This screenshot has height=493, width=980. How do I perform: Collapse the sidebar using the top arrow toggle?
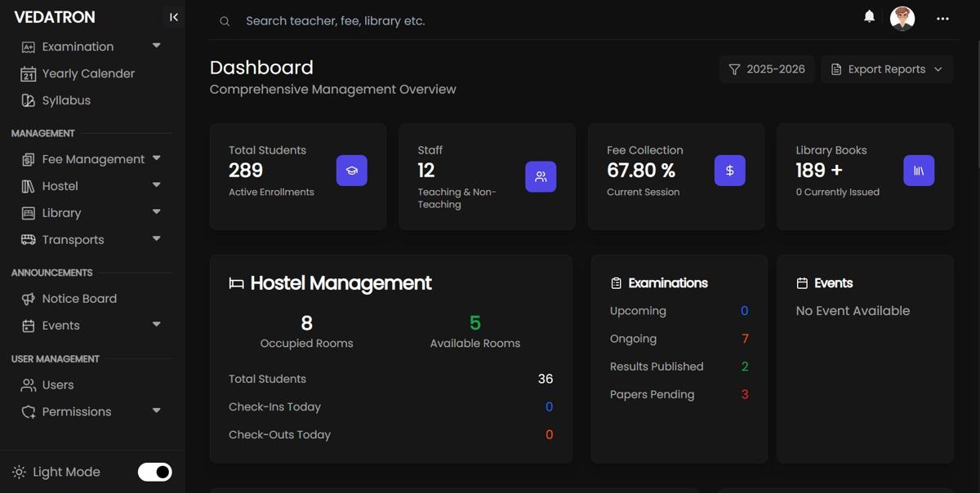point(173,16)
